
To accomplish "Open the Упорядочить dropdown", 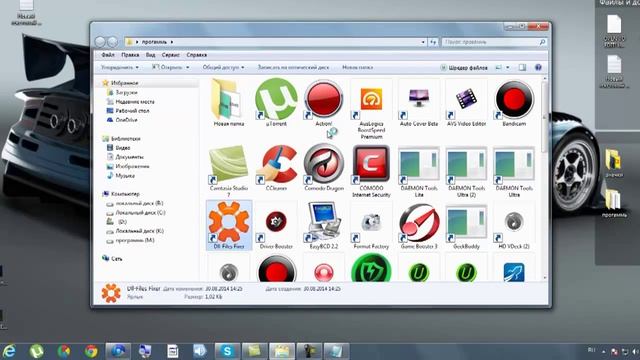I will (x=120, y=67).
